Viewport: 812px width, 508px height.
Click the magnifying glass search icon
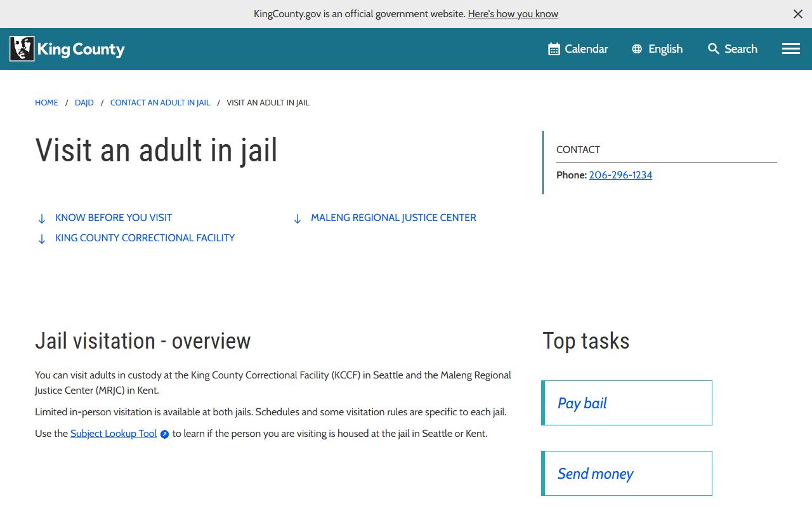tap(714, 49)
